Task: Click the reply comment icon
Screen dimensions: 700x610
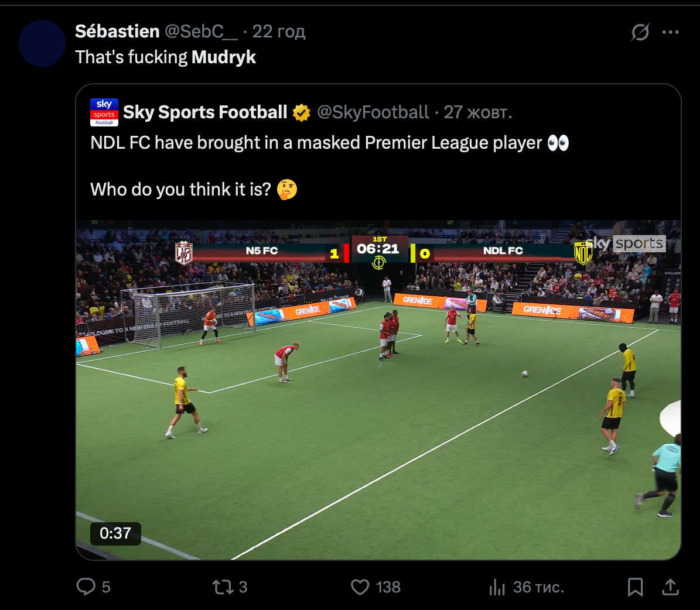Action: 86,587
